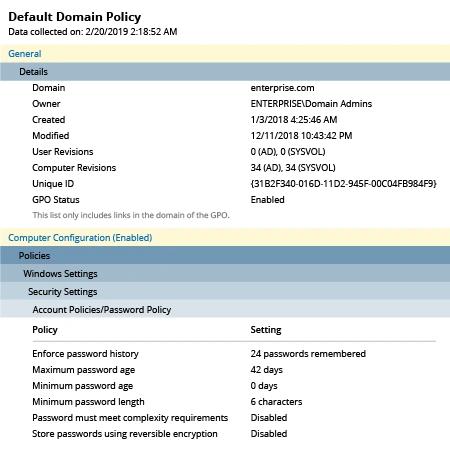This screenshot has height=450, width=450.
Task: Collapse Computer Configuration (Enabled) section
Action: click(x=225, y=238)
